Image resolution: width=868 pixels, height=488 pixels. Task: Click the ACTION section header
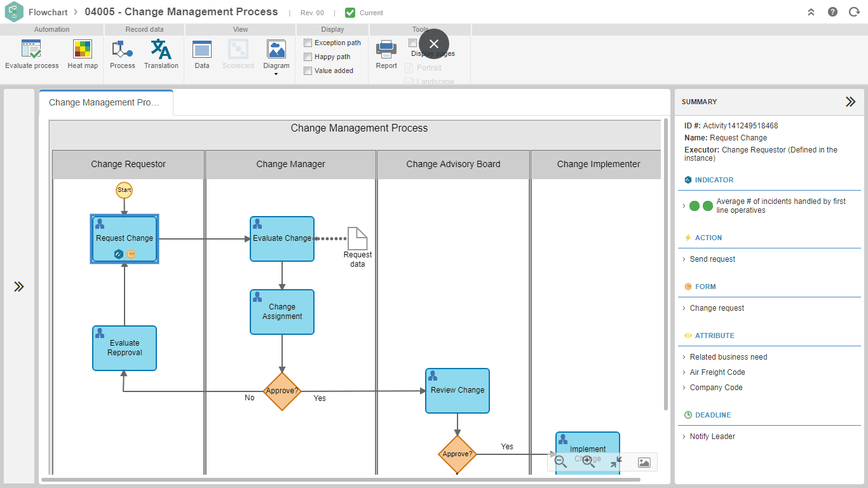pos(708,238)
